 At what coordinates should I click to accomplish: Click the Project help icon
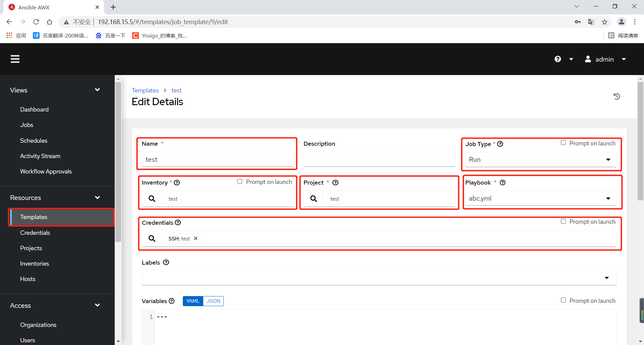(x=335, y=183)
